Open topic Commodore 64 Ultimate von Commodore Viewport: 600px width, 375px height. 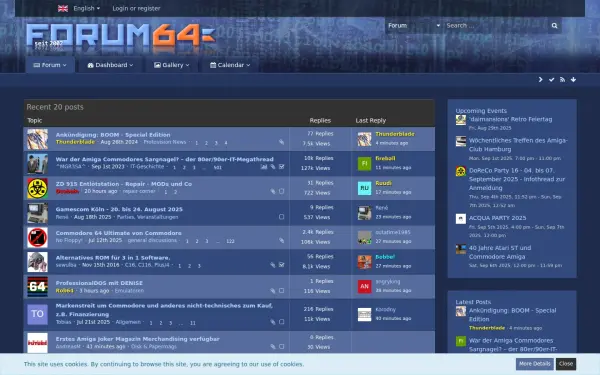click(x=119, y=233)
